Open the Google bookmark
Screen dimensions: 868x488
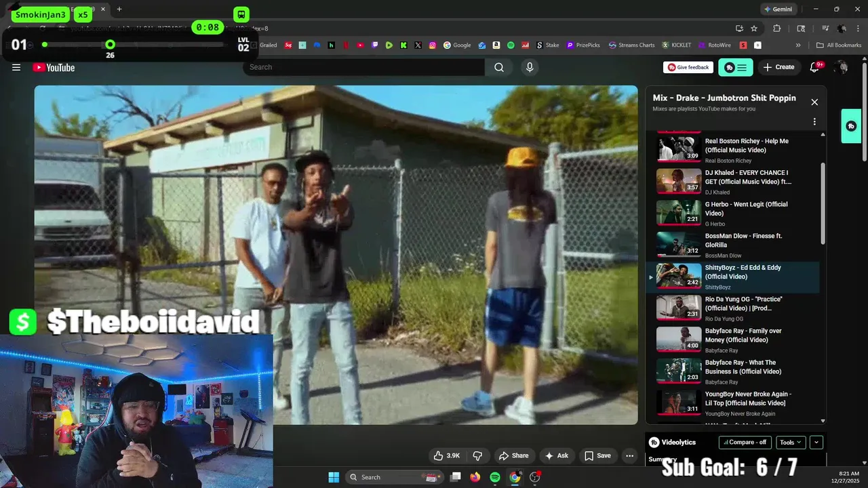click(x=457, y=45)
